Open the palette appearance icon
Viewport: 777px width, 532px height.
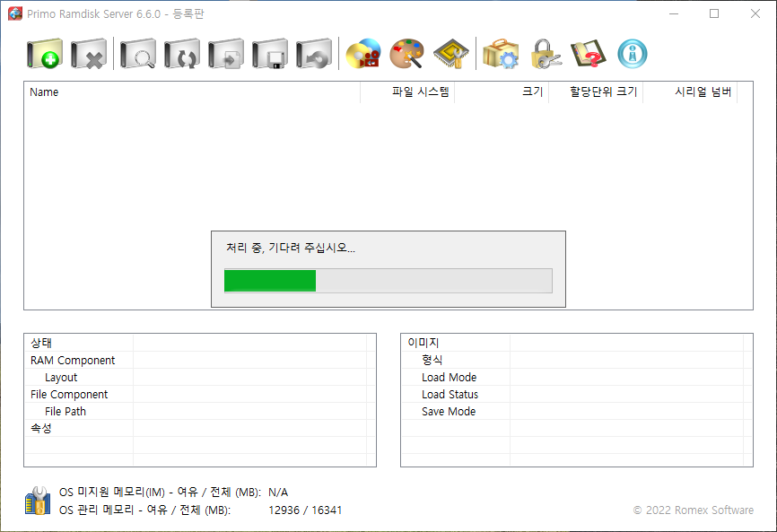point(406,54)
